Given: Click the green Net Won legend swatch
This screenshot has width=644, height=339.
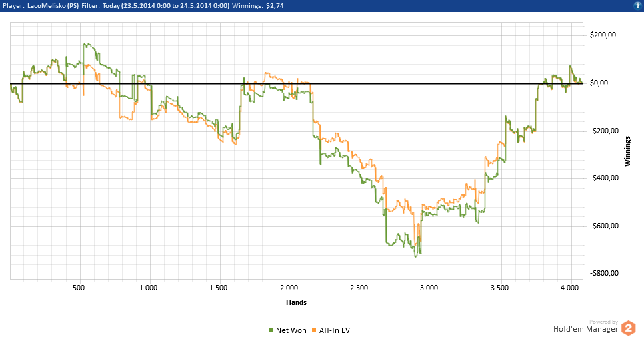Looking at the screenshot, I should [x=271, y=330].
